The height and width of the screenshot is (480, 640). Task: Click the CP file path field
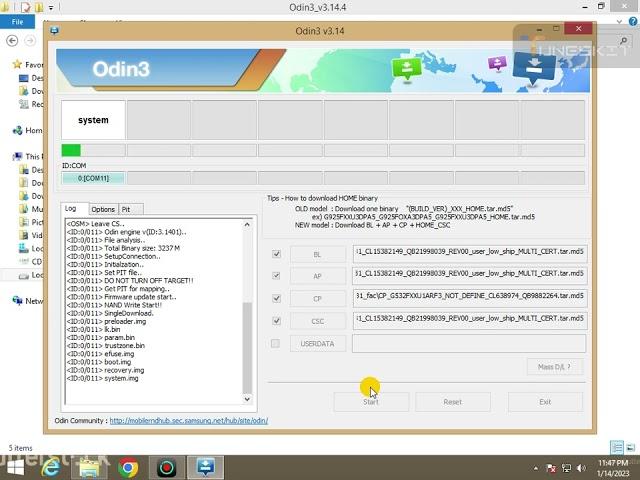point(470,296)
